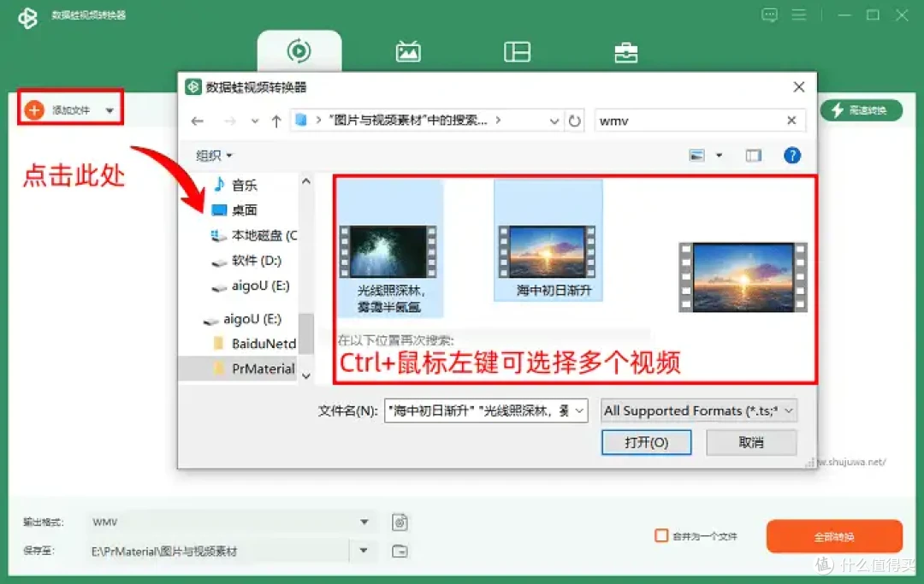This screenshot has width=924, height=584.
Task: Go back in file dialog
Action: (x=198, y=121)
